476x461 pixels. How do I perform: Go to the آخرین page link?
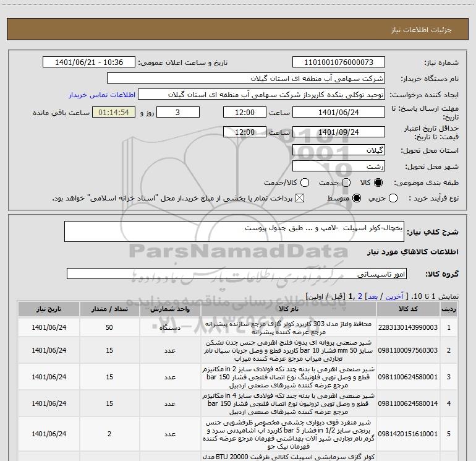coord(394,296)
